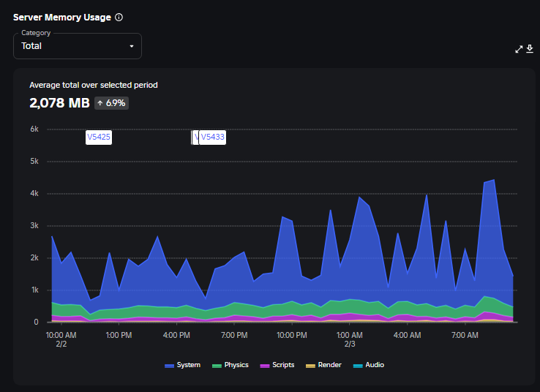The height and width of the screenshot is (392, 540).
Task: Download chart data with download icon
Action: pyautogui.click(x=530, y=49)
